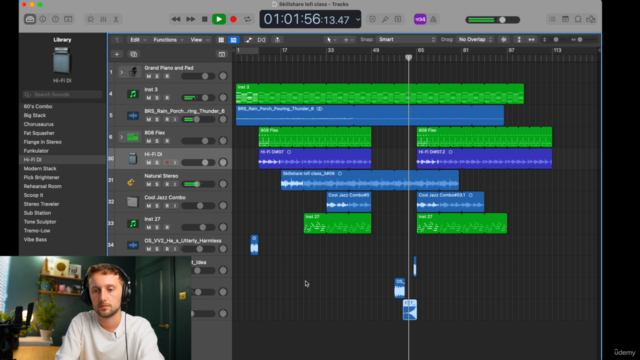Click the Toolbar button next to Quick Help

pos(68,19)
